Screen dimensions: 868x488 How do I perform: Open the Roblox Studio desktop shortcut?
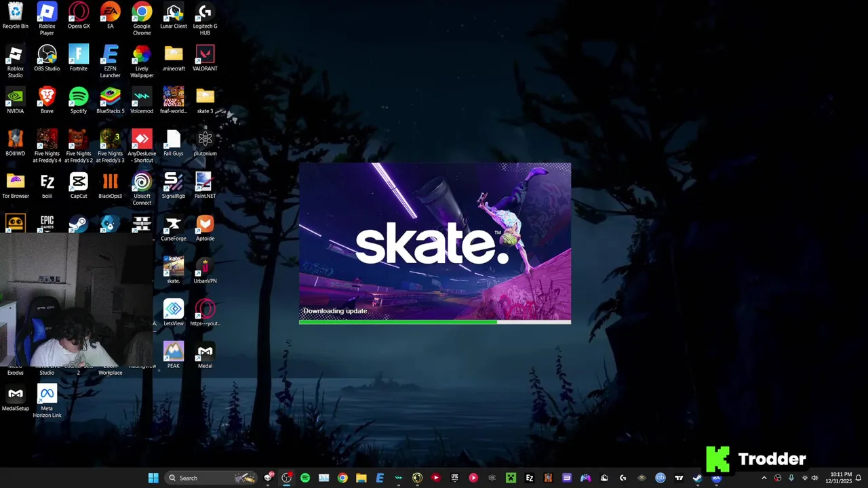click(x=15, y=62)
